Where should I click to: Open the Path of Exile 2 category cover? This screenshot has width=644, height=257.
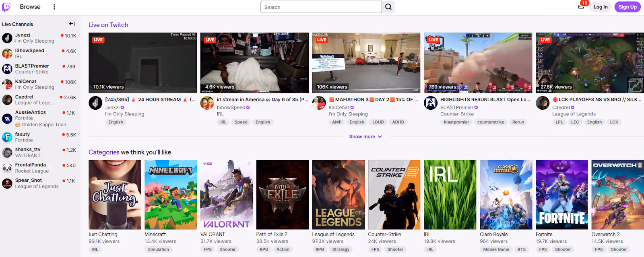click(x=283, y=195)
